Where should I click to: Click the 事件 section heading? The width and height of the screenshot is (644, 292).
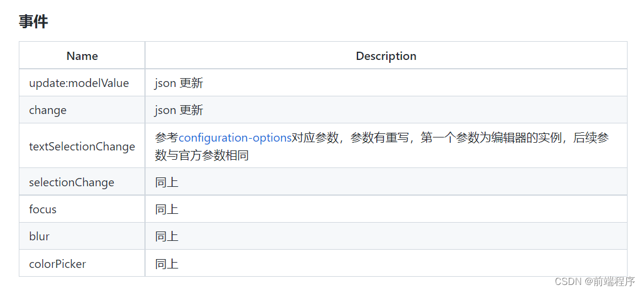coord(33,22)
